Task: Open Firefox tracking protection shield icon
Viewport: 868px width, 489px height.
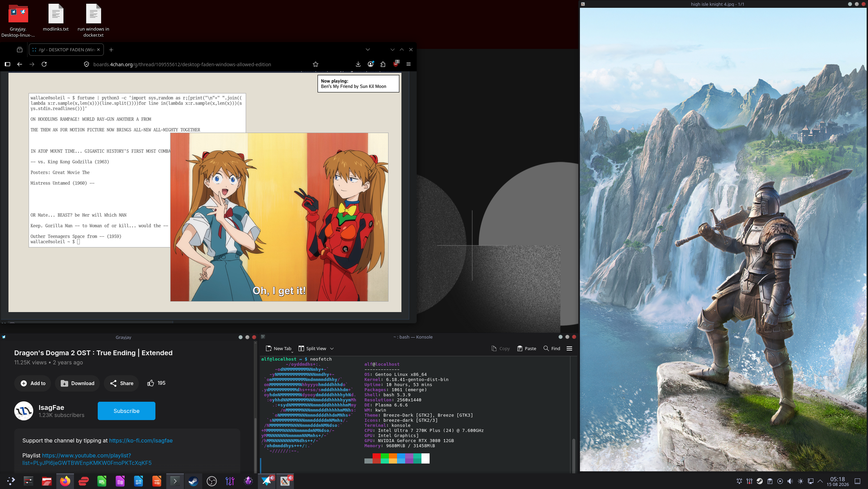Action: tap(87, 64)
